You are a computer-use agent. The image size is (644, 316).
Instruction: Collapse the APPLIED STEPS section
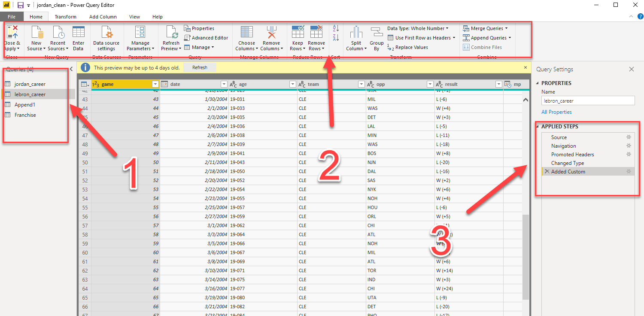538,127
